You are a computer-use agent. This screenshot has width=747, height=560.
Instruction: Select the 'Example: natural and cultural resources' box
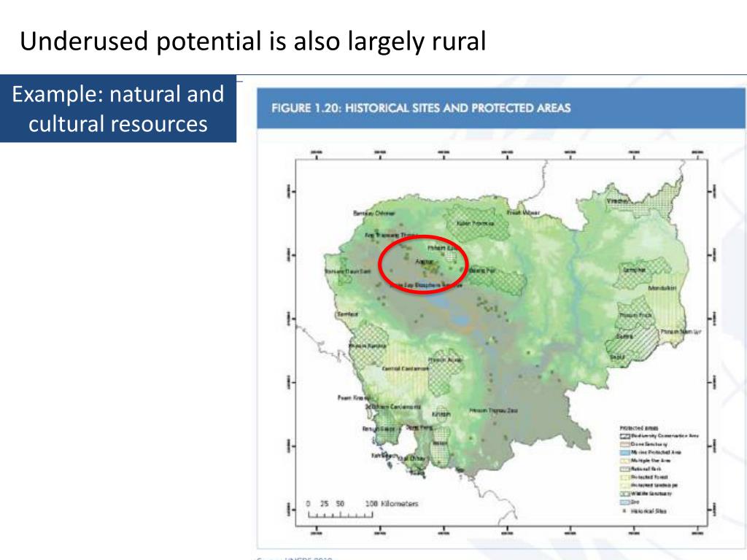[118, 109]
